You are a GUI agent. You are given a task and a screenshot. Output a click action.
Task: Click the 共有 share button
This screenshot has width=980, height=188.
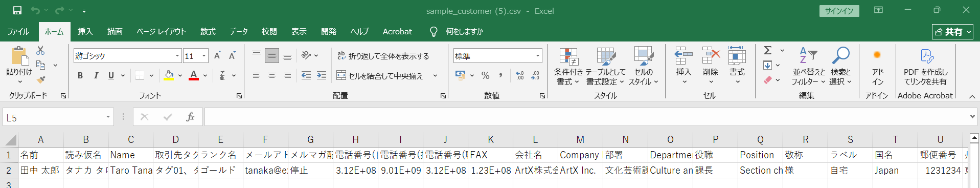pos(952,32)
